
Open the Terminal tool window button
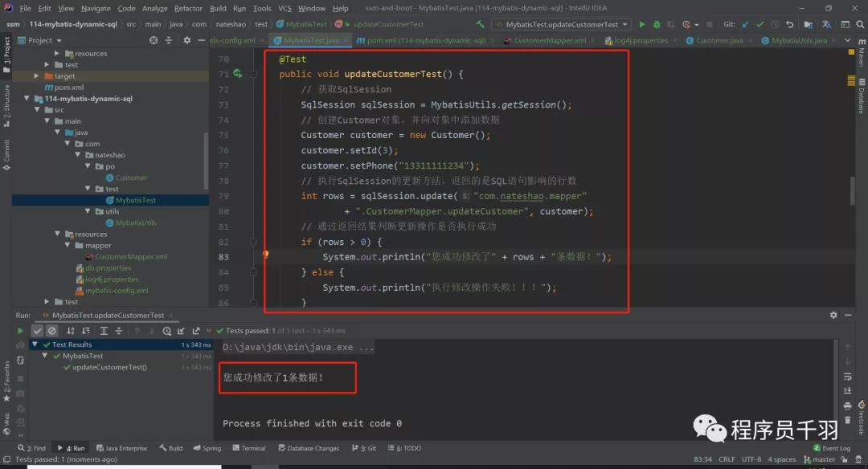pyautogui.click(x=248, y=448)
